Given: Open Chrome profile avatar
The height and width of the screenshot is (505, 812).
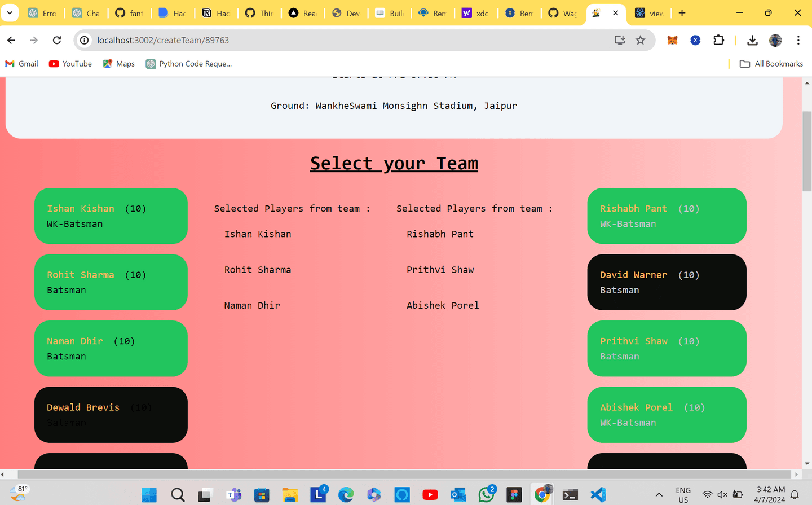Looking at the screenshot, I should coord(775,40).
